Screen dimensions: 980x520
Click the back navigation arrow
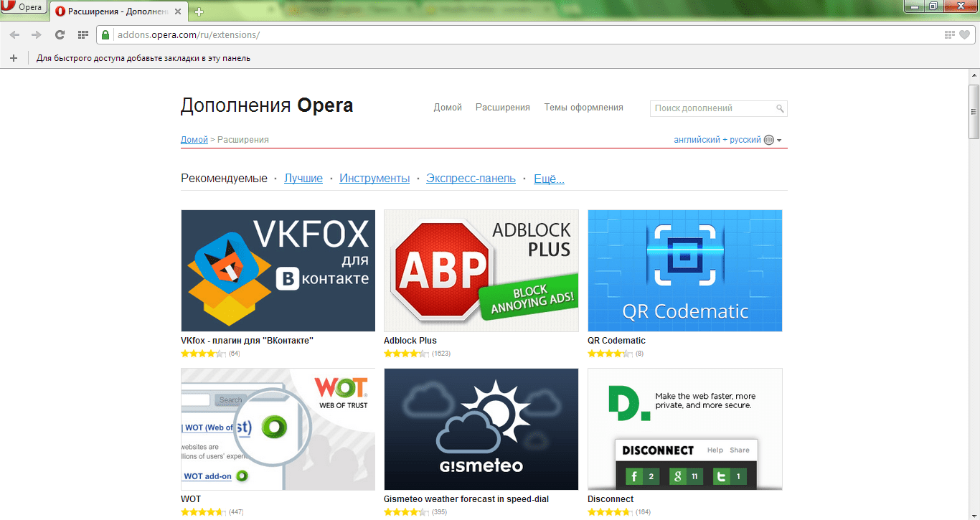click(x=14, y=34)
